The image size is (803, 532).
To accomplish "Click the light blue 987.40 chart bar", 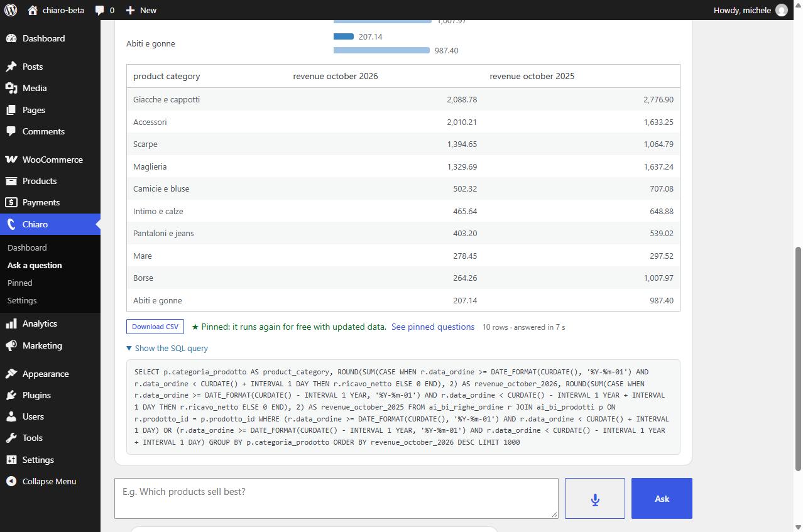I will point(381,50).
